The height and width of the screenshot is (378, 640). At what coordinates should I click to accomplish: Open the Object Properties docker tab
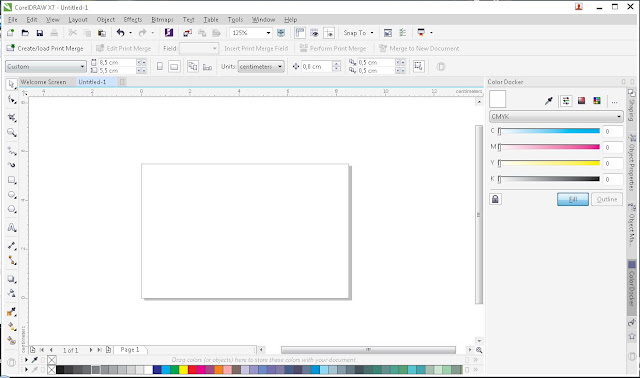(x=631, y=162)
